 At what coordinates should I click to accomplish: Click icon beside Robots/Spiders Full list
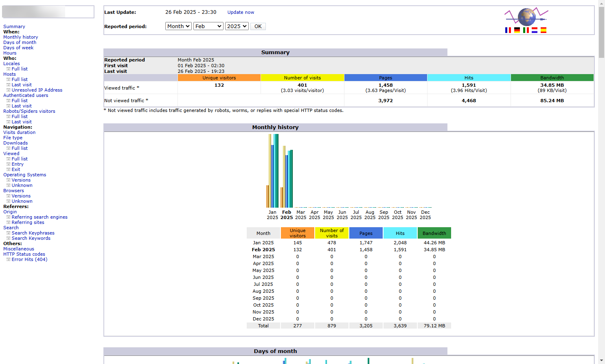[8, 116]
